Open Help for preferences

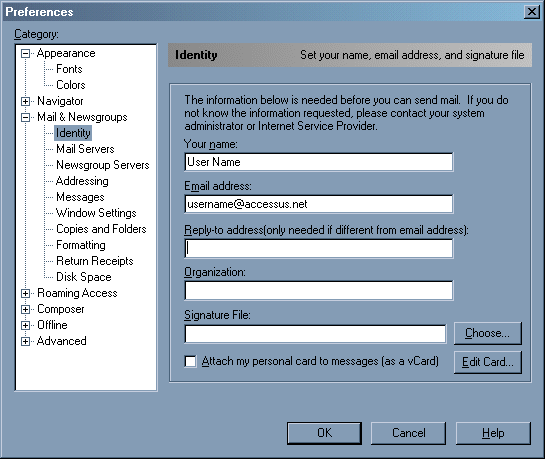[x=493, y=433]
